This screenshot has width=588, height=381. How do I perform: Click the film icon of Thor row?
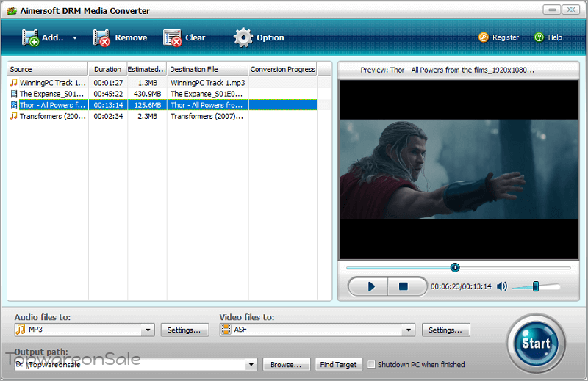[x=14, y=105]
